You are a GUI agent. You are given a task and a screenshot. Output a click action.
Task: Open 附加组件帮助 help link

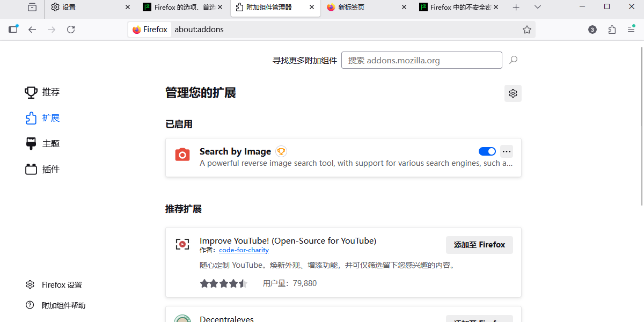tap(55, 305)
